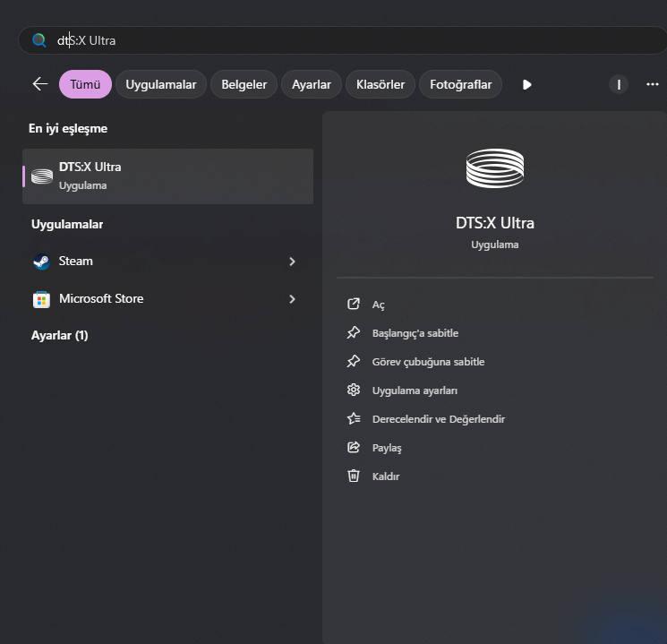Go back with the left arrow
Viewport: 667px width, 644px height.
tap(40, 84)
